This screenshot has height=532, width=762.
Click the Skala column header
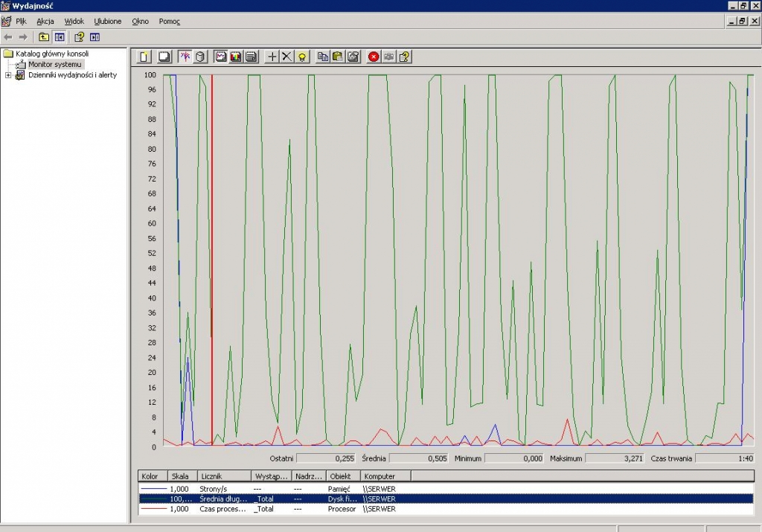point(182,476)
